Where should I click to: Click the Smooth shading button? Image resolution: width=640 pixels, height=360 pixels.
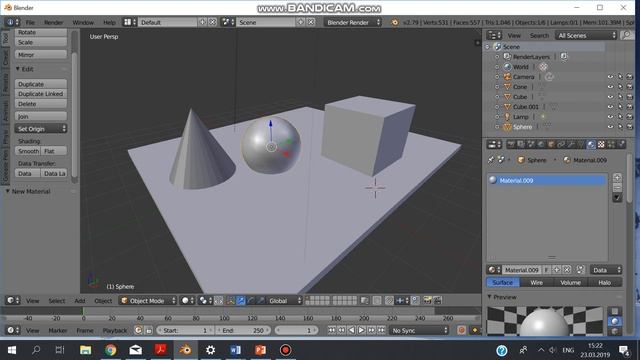coord(28,151)
